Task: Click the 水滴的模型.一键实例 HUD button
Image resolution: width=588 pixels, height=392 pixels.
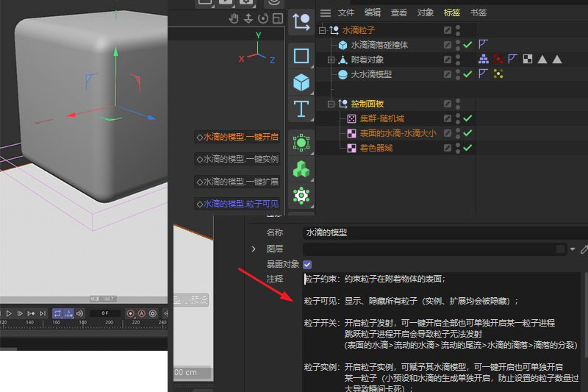Action: click(237, 159)
